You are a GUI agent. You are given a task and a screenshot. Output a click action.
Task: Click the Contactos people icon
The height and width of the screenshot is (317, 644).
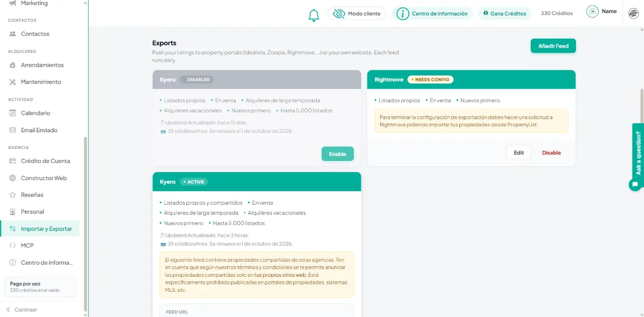click(13, 34)
